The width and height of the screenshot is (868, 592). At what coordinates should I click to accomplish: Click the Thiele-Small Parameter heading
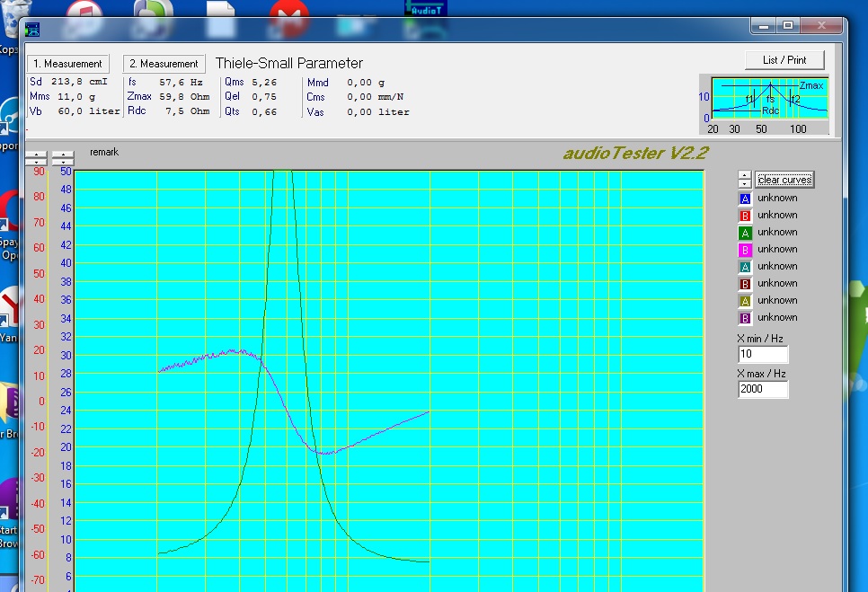pos(289,63)
